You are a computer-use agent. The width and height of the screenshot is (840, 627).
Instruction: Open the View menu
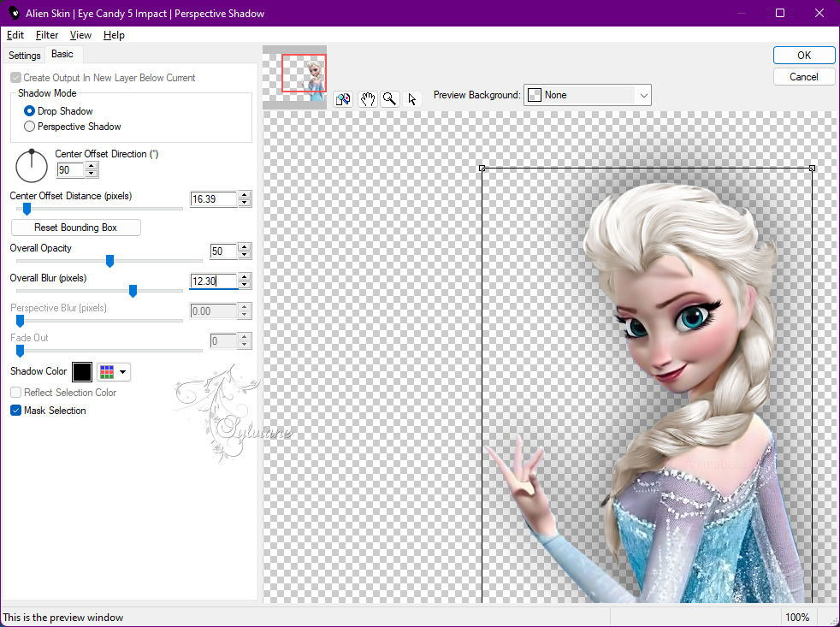tap(80, 35)
